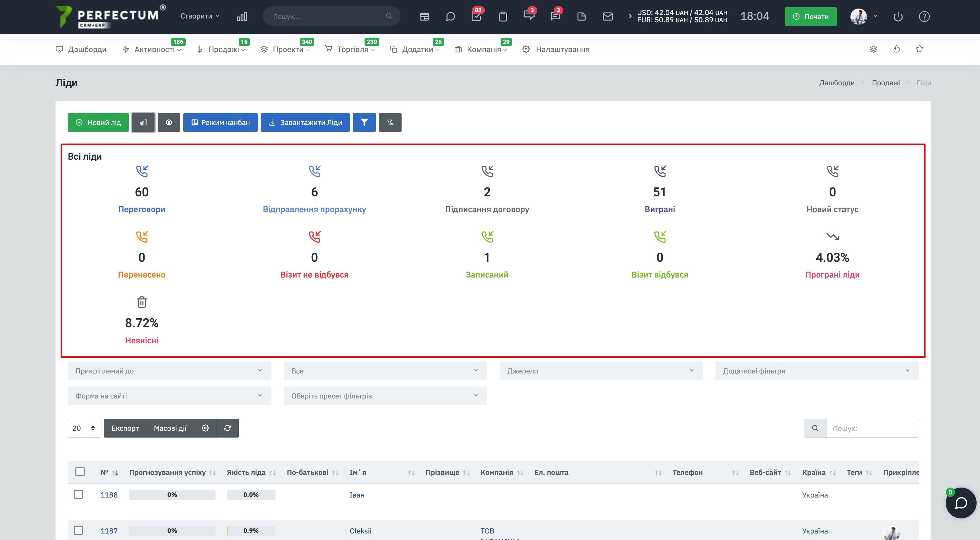Click the leads summary chart icon button
The height and width of the screenshot is (540, 980).
143,122
